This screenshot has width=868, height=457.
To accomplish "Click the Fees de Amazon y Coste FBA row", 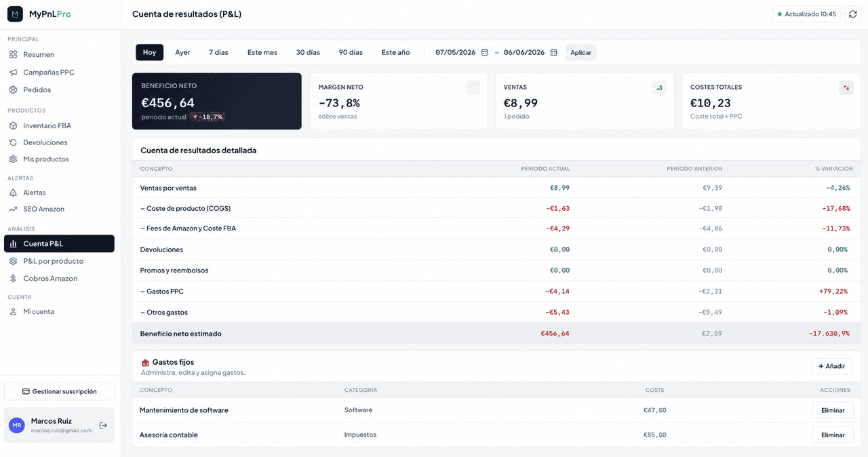I will pyautogui.click(x=496, y=228).
